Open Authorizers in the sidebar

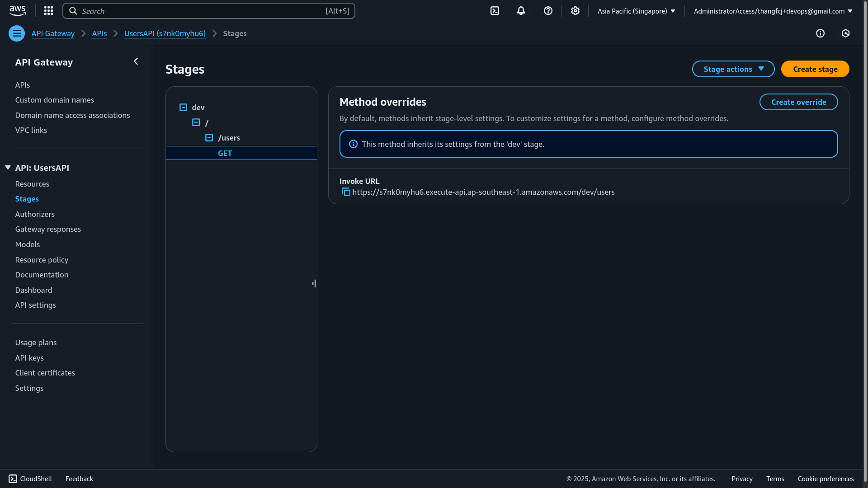click(x=35, y=214)
